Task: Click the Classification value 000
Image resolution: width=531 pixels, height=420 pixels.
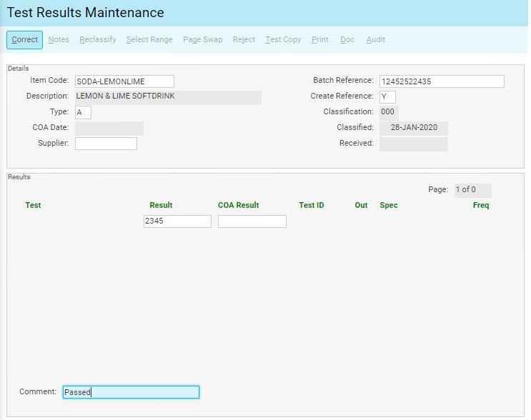Action: point(389,112)
